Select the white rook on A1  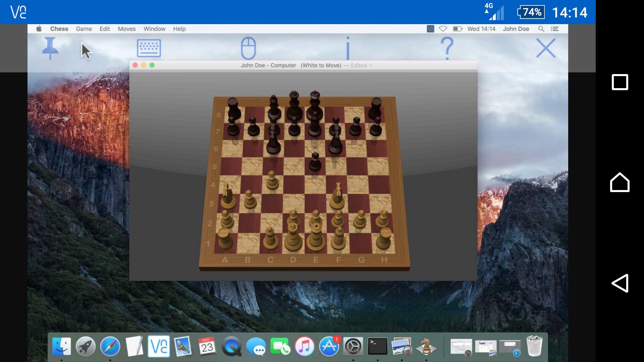[x=225, y=238]
